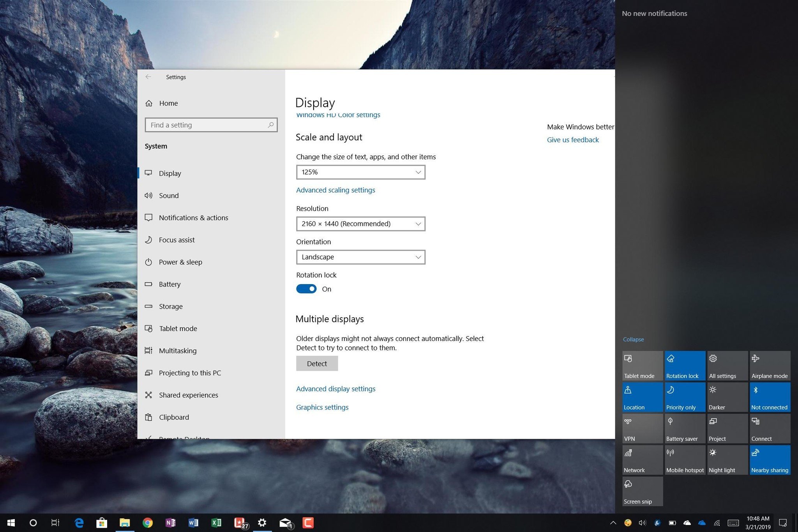The width and height of the screenshot is (798, 532).
Task: Open the Resolution dropdown menu
Action: (x=360, y=223)
